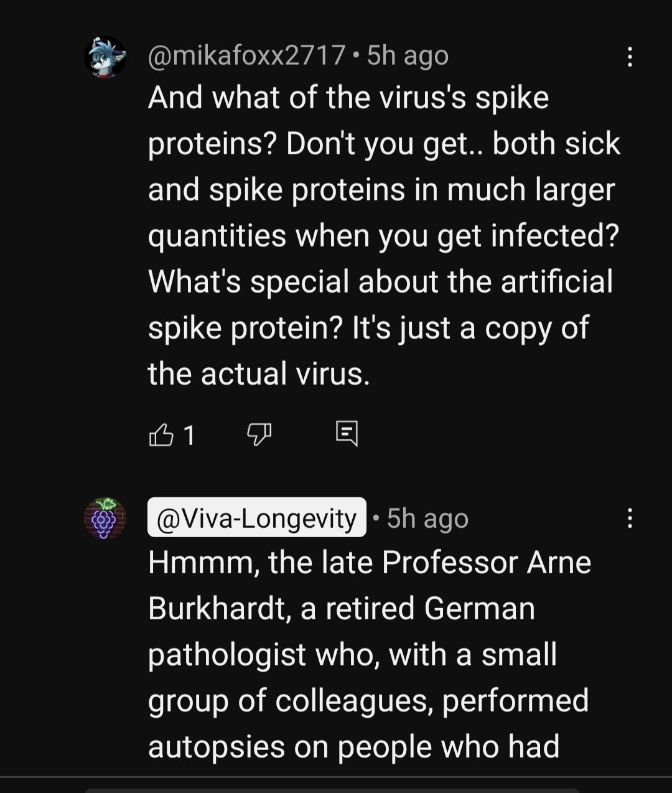This screenshot has height=793, width=672.
Task: Tap the line "Hmmm, the late Professor Arne"
Action: [370, 563]
